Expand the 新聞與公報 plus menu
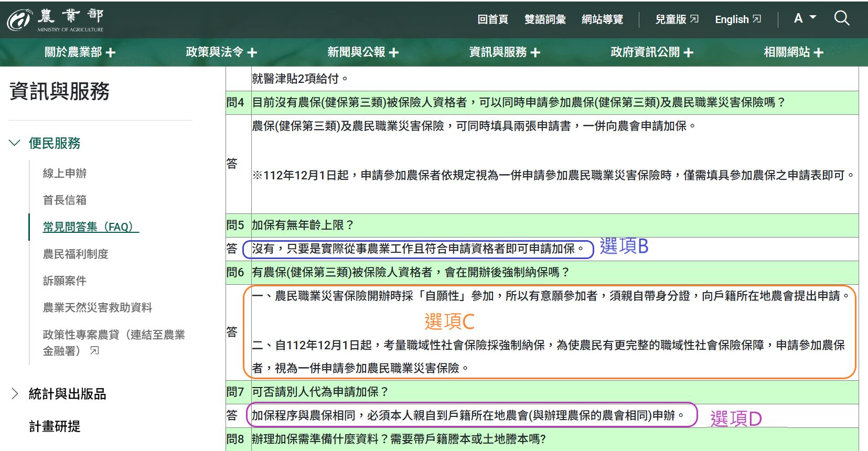 (362, 52)
